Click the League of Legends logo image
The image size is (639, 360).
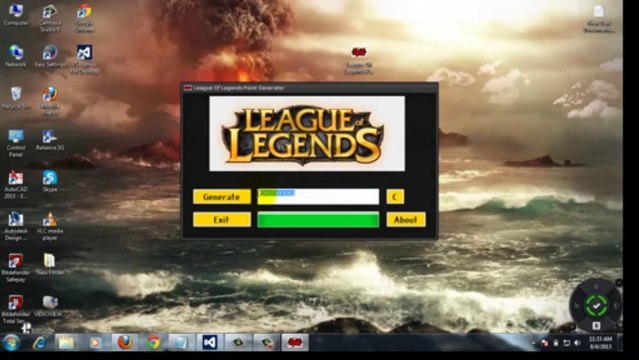click(x=307, y=134)
